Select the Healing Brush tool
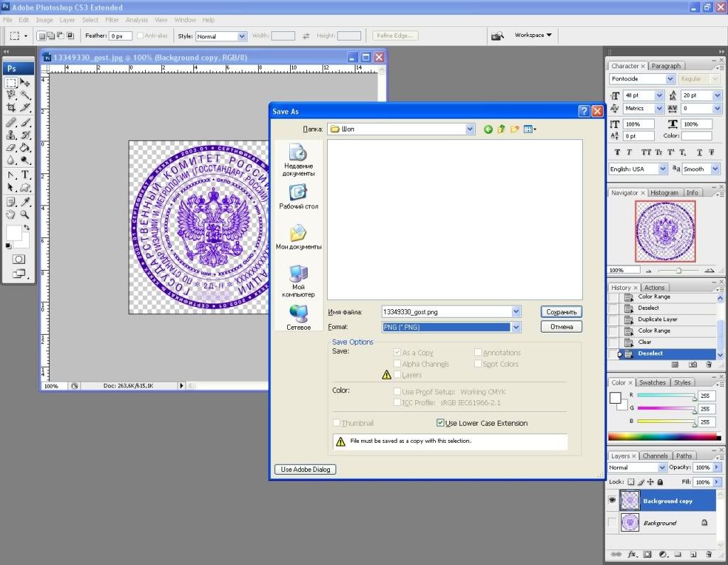 11,122
